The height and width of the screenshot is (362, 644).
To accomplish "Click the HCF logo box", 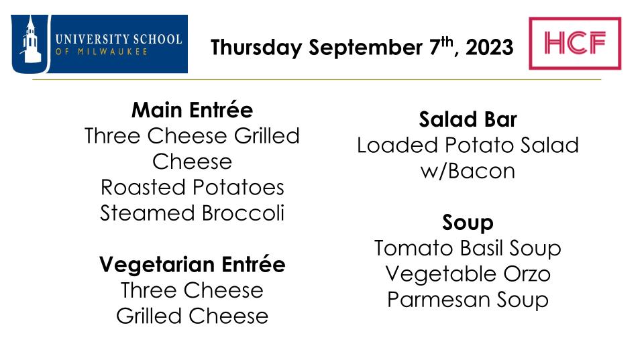I will click(575, 43).
